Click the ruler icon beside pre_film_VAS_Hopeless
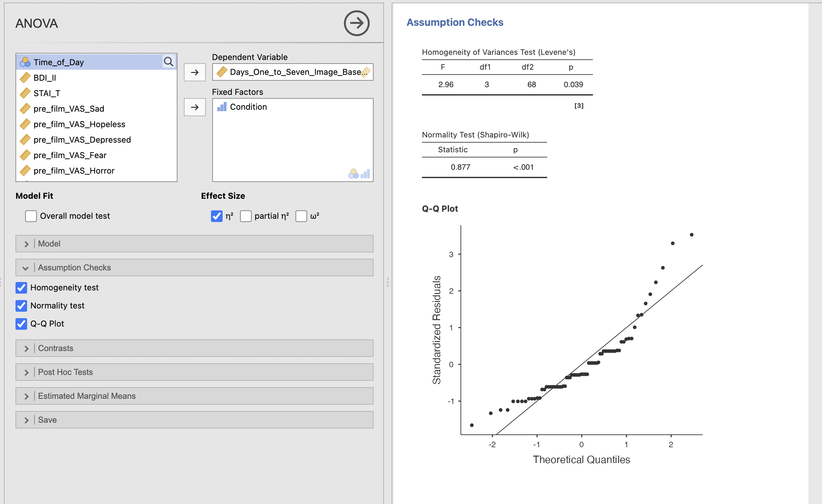 [x=25, y=124]
